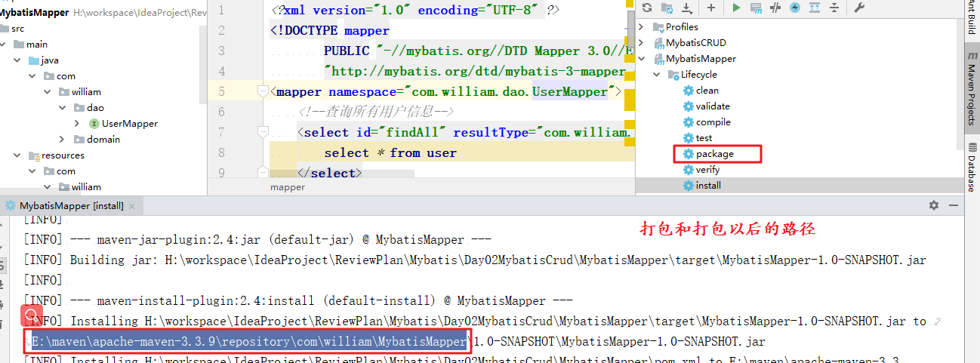Click the mapper breadcrumb below editor
The height and width of the screenshot is (363, 980).
click(287, 187)
